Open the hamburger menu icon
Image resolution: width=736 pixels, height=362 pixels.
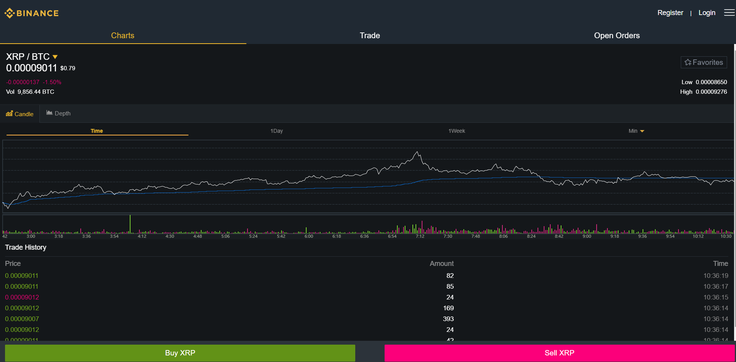[729, 13]
